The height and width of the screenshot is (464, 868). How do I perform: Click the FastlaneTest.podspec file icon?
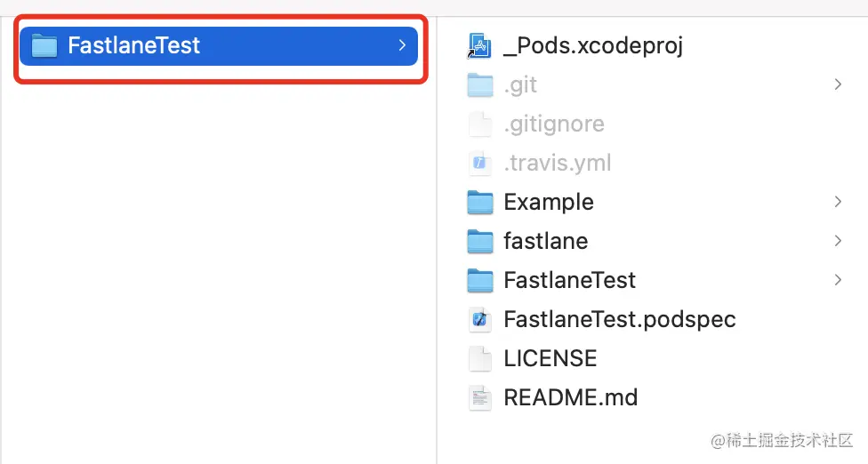(480, 319)
